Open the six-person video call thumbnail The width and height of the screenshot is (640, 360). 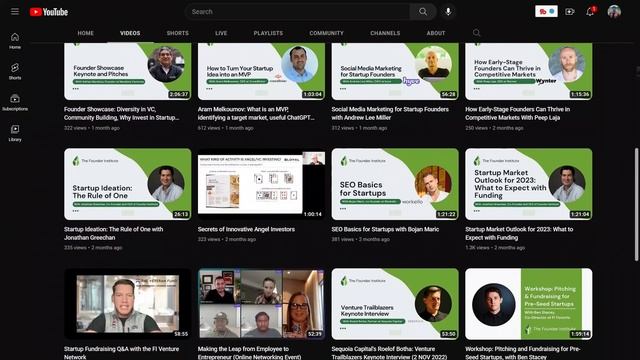[x=261, y=304]
